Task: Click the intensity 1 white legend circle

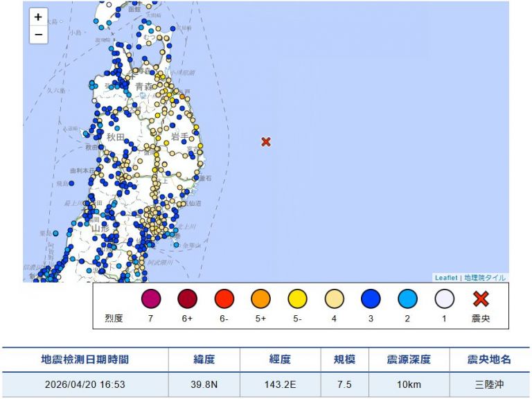Action: [x=444, y=299]
